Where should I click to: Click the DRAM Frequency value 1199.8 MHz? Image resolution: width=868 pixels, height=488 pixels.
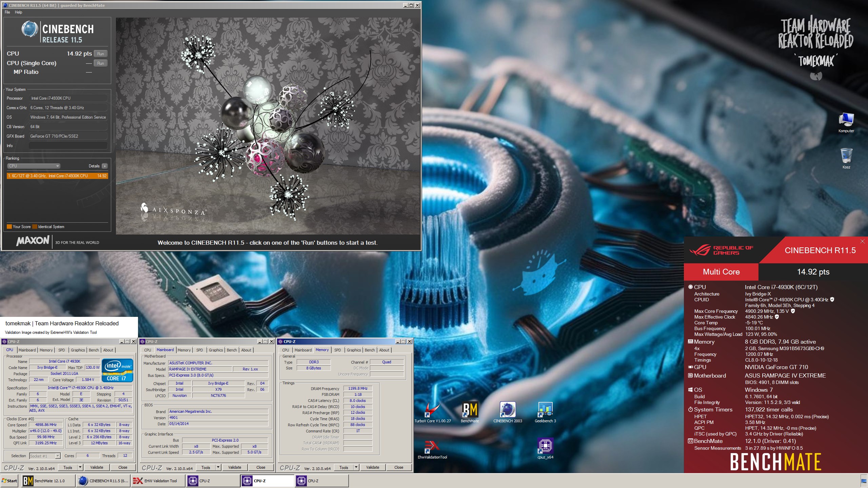(x=358, y=388)
